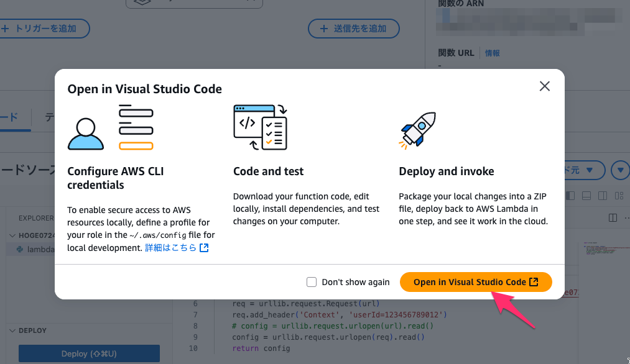This screenshot has height=364, width=630.
Task: Click the トリガーを追加 button
Action: pyautogui.click(x=42, y=29)
